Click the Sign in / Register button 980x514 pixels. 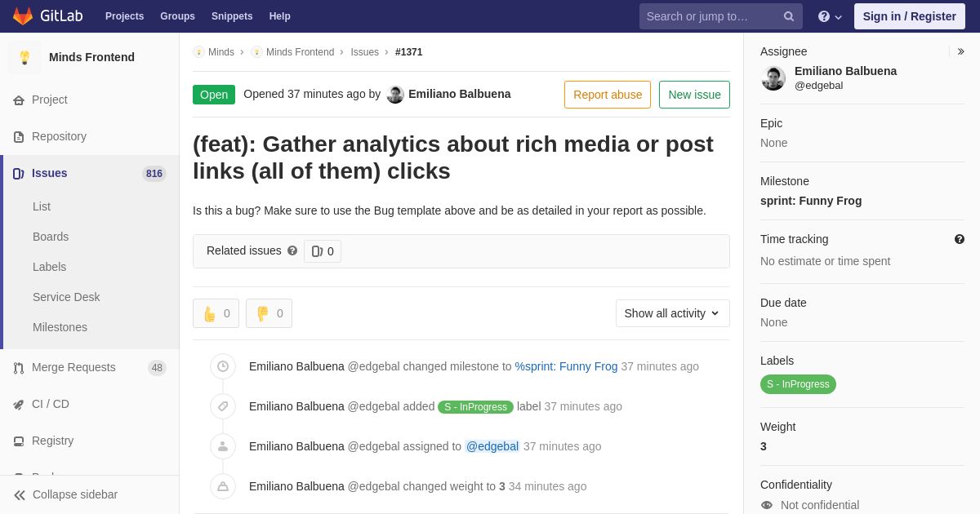(x=910, y=16)
